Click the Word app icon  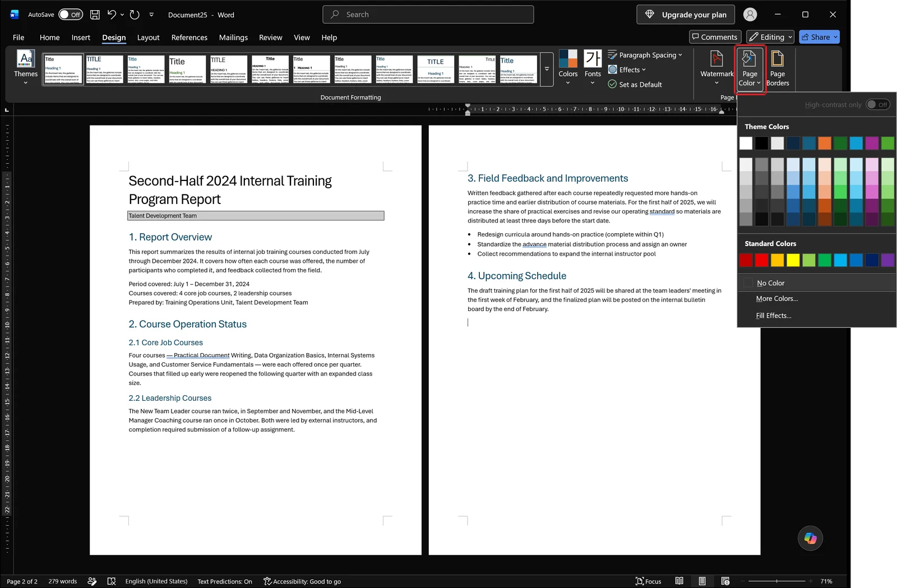click(15, 15)
